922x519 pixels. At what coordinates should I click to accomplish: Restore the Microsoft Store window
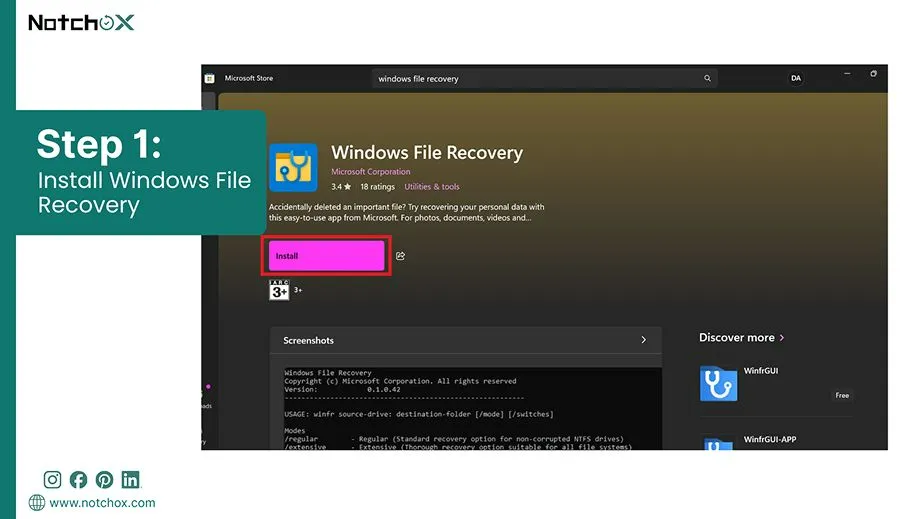coord(873,74)
